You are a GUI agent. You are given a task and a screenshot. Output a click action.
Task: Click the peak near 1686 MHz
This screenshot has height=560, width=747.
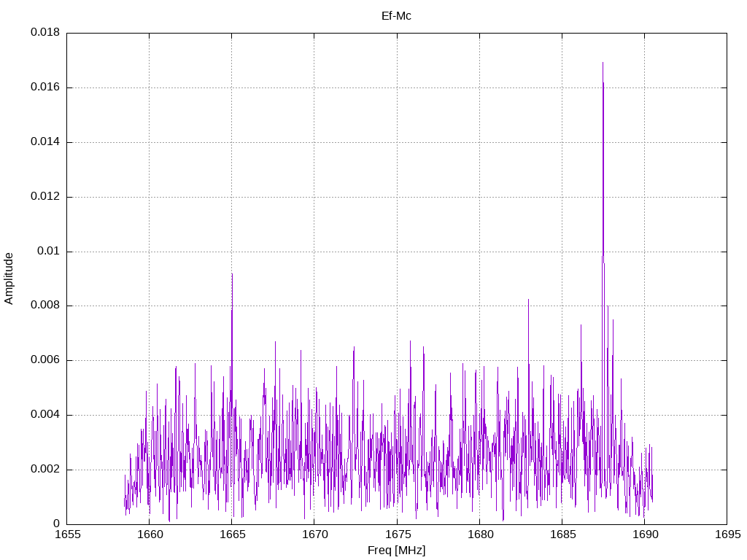tap(581, 326)
